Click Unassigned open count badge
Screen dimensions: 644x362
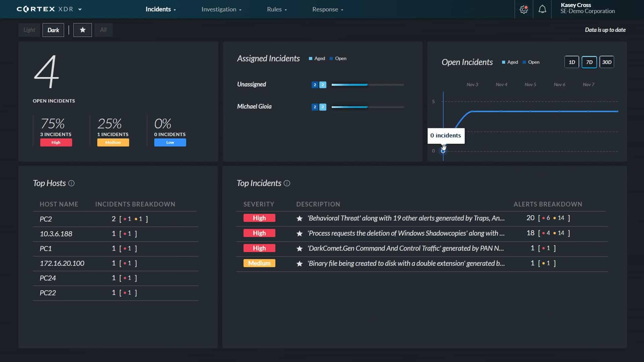point(315,85)
